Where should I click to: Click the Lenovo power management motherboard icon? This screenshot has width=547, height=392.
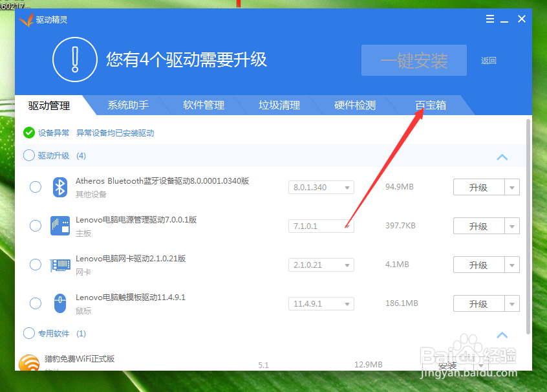tap(60, 226)
